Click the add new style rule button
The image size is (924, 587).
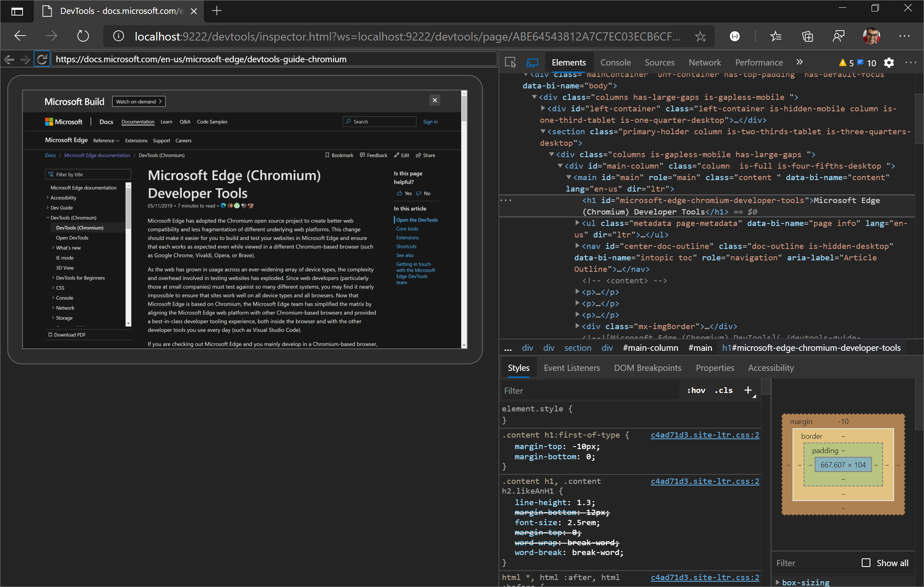point(748,391)
